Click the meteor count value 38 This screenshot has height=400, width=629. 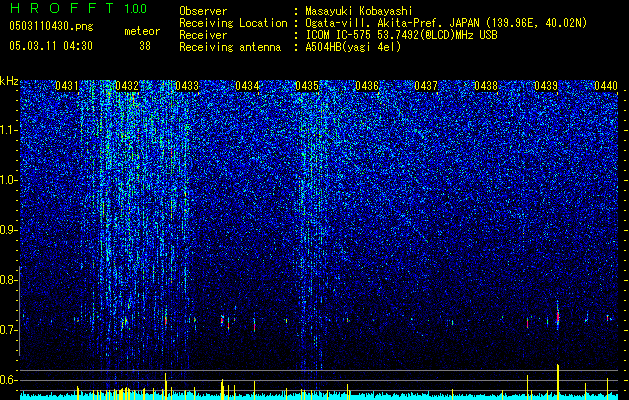(145, 46)
